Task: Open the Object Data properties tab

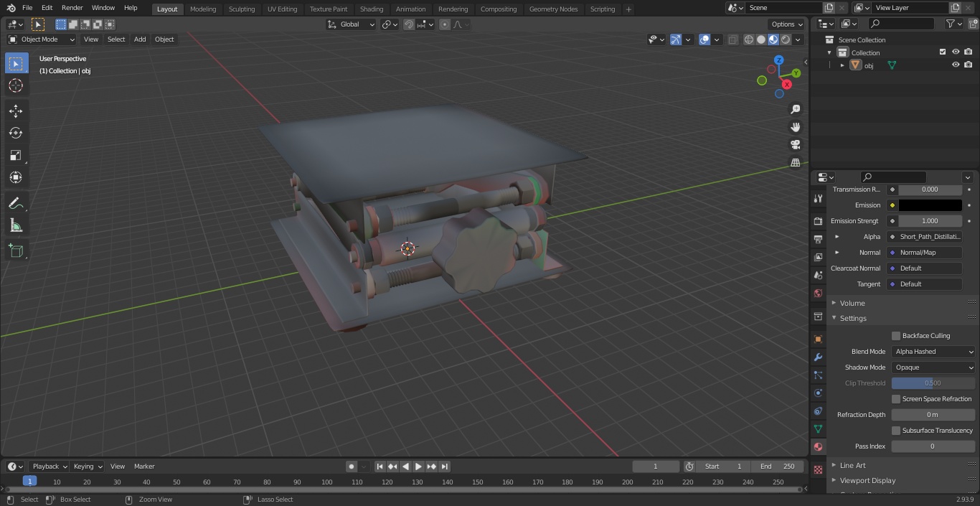Action: pos(818,428)
